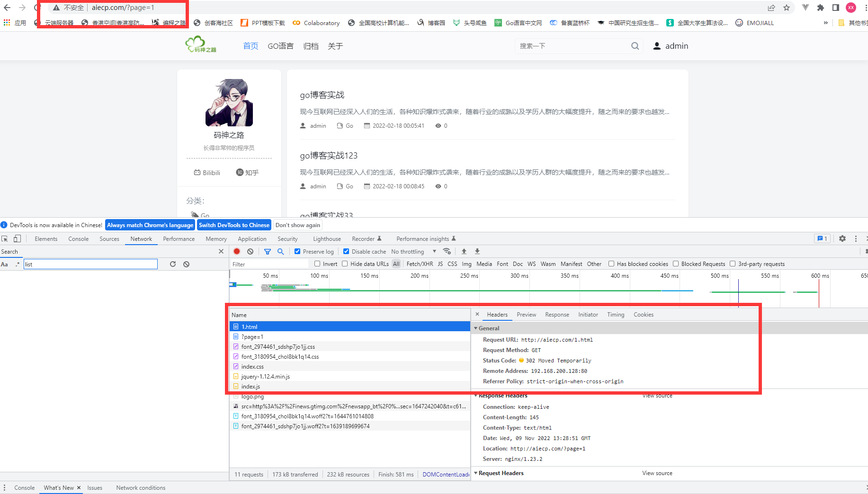
Task: Select the jquery-1.12.4.min.js request
Action: tap(349, 377)
